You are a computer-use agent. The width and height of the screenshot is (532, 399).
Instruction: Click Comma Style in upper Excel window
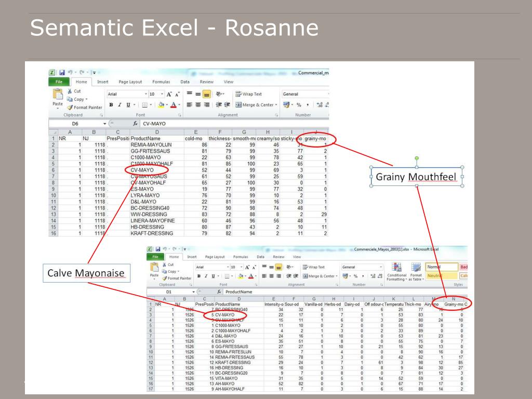coord(308,105)
